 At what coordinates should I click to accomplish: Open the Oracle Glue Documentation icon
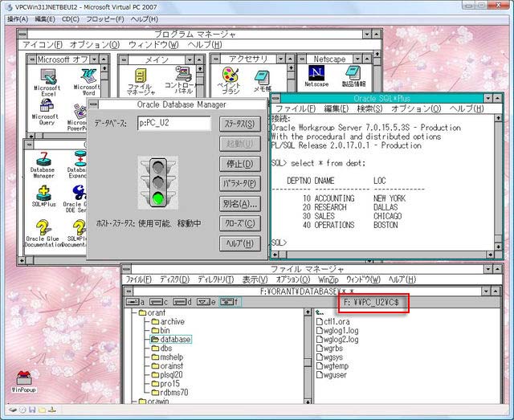coord(43,234)
